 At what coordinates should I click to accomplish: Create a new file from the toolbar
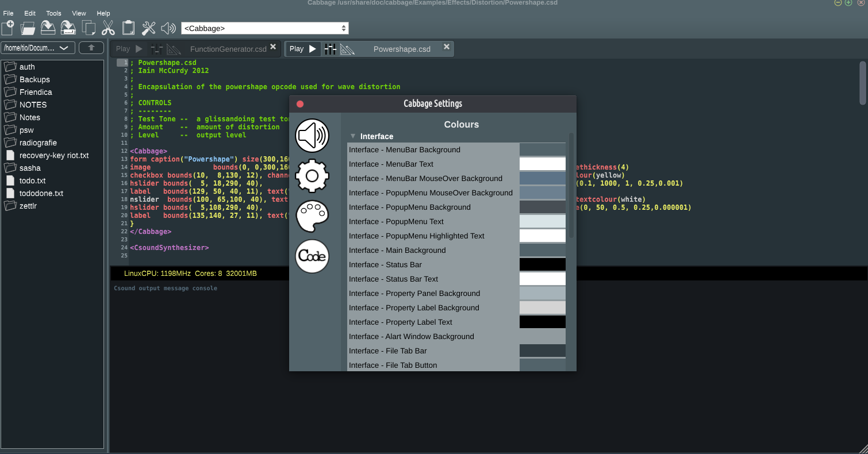coord(8,28)
